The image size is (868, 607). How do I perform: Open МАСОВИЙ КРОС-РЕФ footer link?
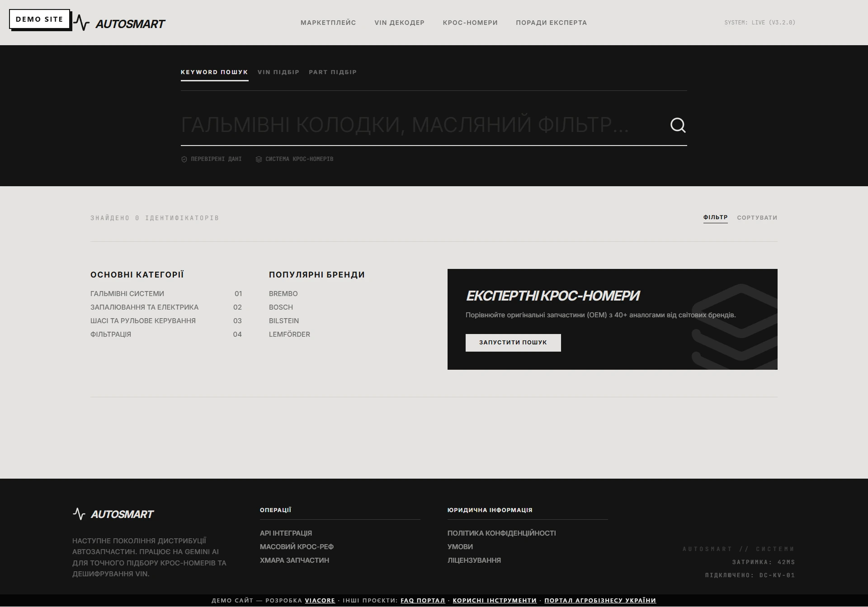[x=297, y=547]
